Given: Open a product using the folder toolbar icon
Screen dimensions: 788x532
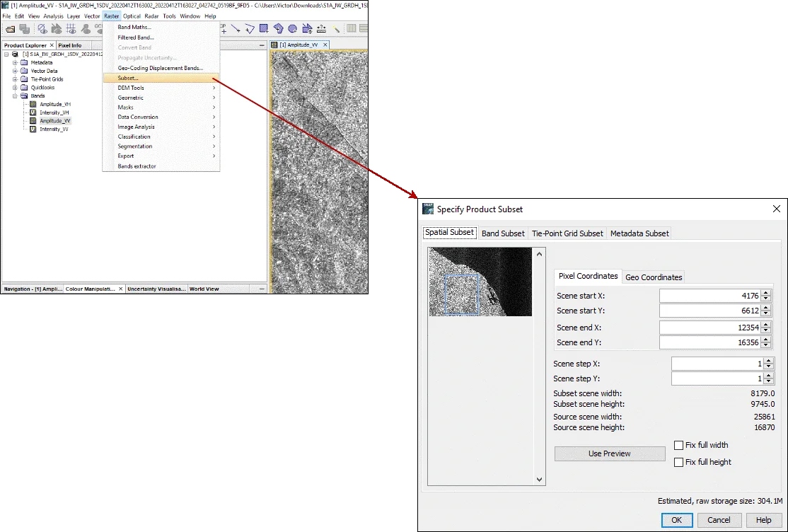Looking at the screenshot, I should [10, 28].
